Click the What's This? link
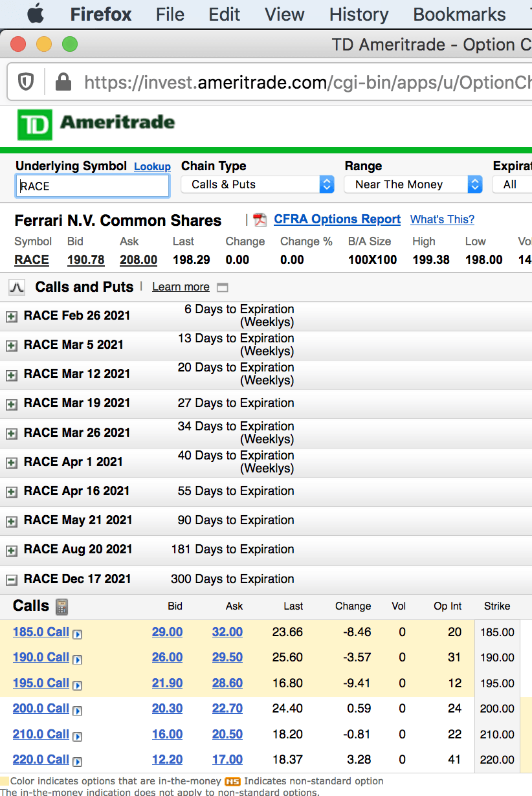This screenshot has width=532, height=796. click(x=442, y=220)
